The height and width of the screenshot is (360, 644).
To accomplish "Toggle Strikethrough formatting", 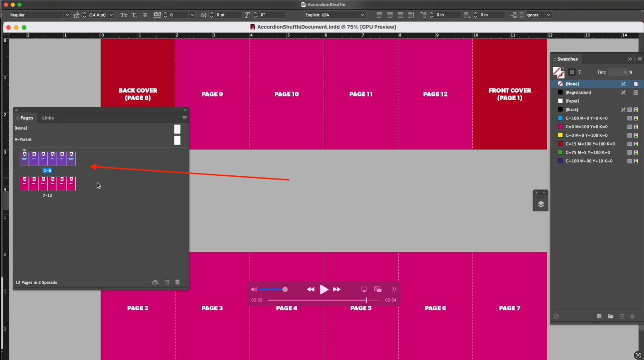I will pyautogui.click(x=145, y=15).
